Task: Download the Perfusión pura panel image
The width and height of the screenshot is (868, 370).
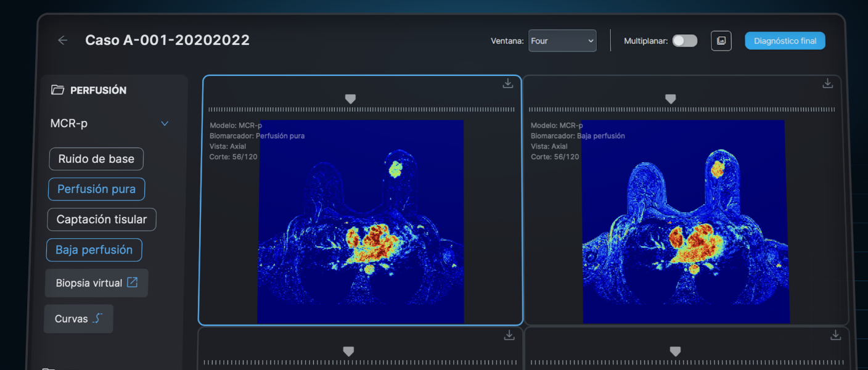Action: click(x=507, y=83)
